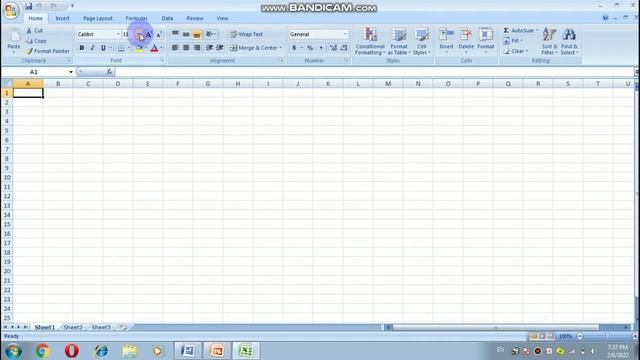Click the Format cells icon
Image resolution: width=640 pixels, height=360 pixels.
tap(485, 34)
